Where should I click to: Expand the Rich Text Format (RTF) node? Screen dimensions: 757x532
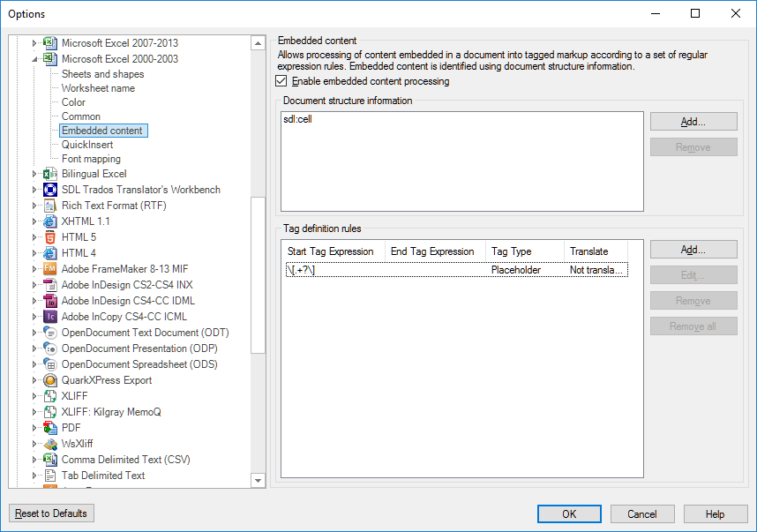(x=34, y=206)
